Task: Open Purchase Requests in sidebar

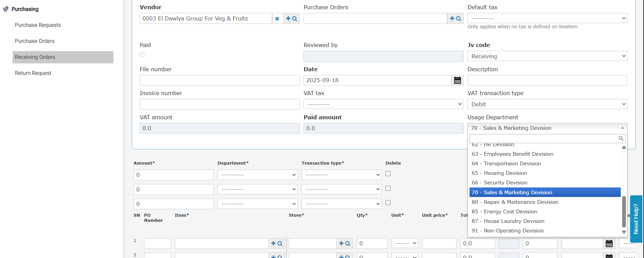Action: [38, 25]
